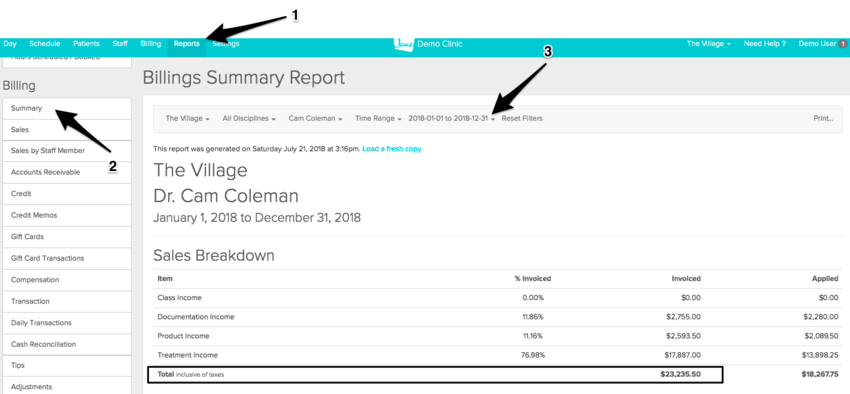Open the Patients tab
Screen dimensions: 850x394
pyautogui.click(x=86, y=44)
